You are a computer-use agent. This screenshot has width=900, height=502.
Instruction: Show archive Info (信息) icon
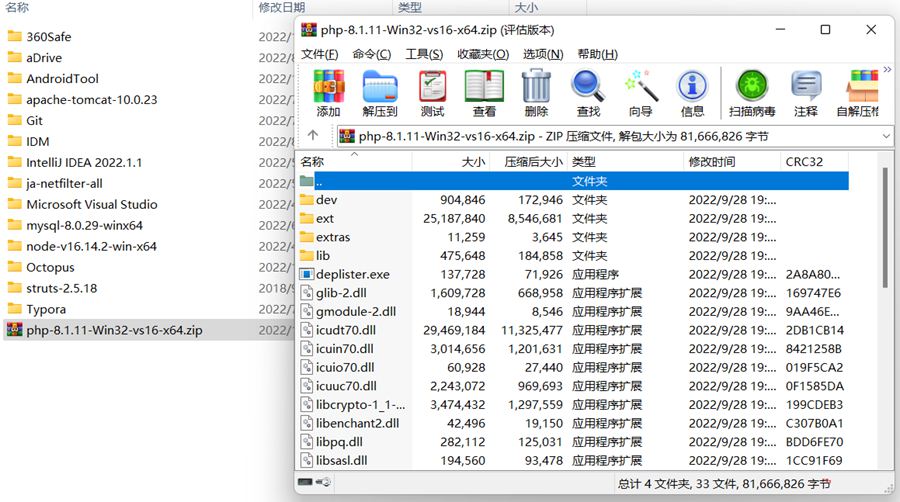click(x=692, y=92)
